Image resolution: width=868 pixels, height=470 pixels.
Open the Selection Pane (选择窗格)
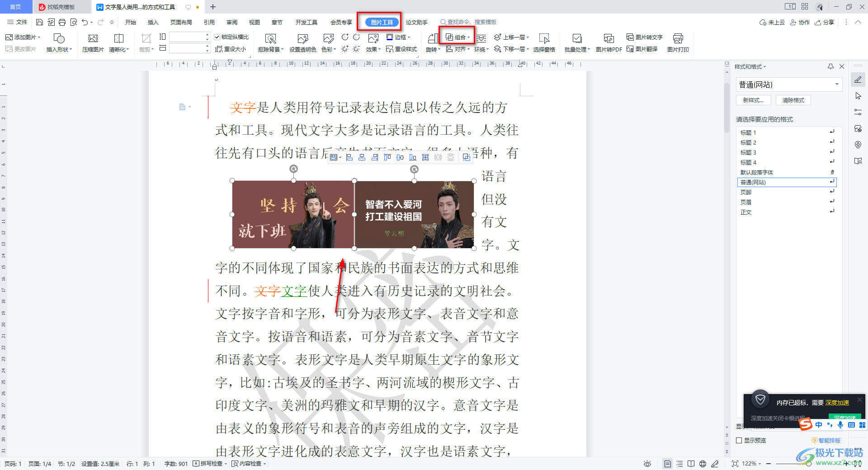click(544, 42)
